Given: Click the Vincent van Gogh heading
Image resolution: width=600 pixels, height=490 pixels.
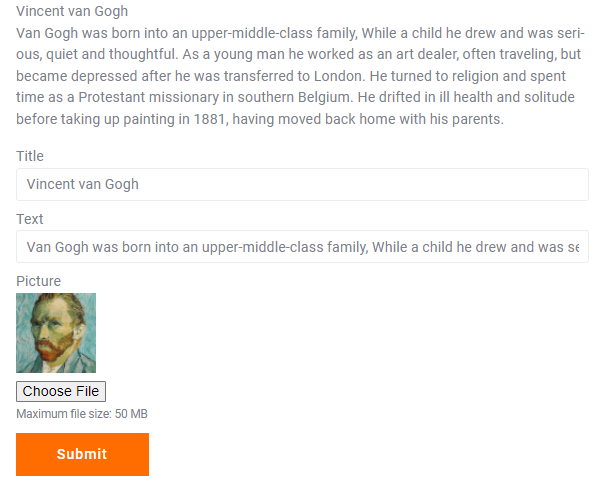Looking at the screenshot, I should click(72, 12).
